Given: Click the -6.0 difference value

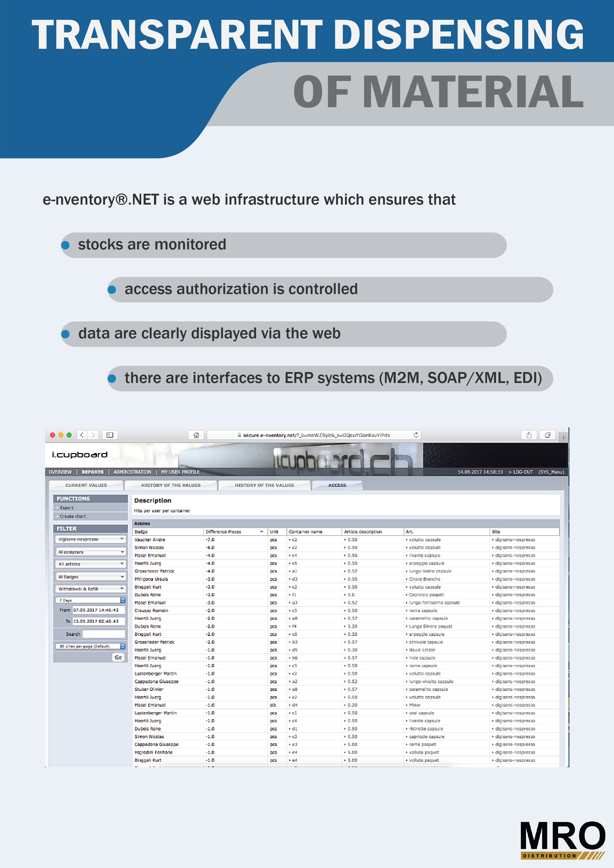Looking at the screenshot, I should click(210, 548).
